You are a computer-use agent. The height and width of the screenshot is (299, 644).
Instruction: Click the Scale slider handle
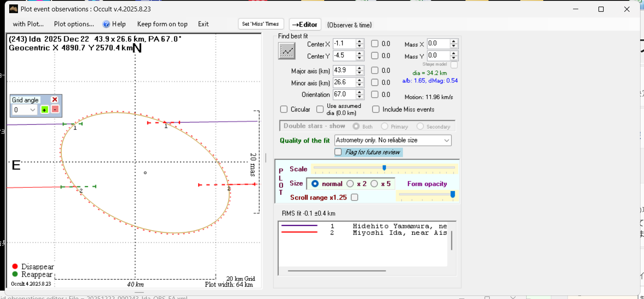[x=384, y=168]
